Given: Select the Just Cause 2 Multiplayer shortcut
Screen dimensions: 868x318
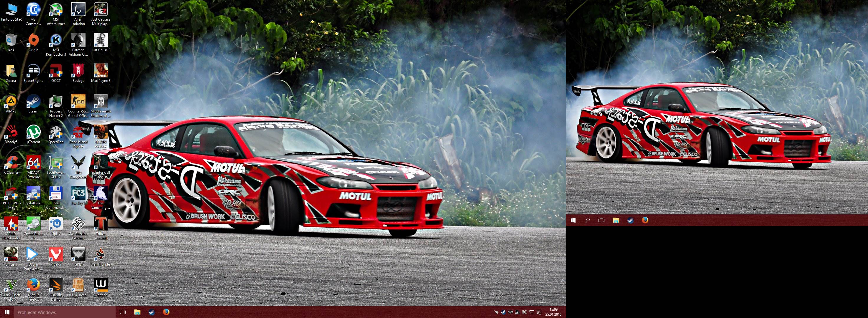Looking at the screenshot, I should (x=101, y=14).
